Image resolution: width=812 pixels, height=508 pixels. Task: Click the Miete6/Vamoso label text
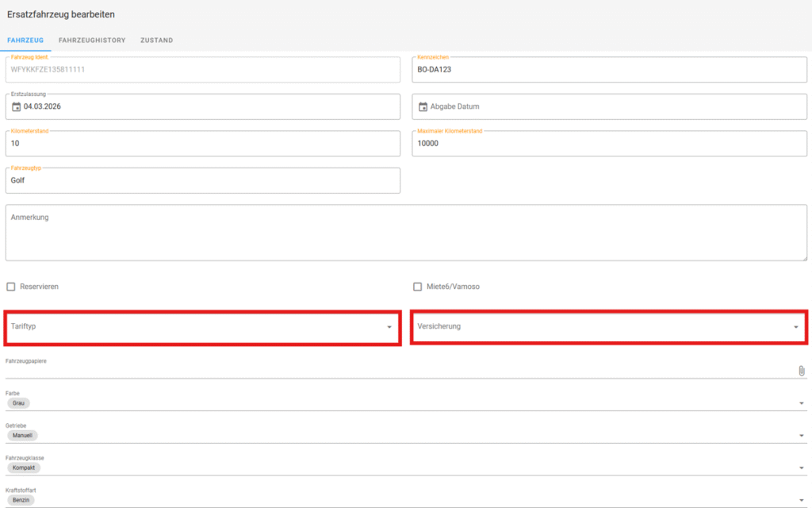(x=453, y=287)
